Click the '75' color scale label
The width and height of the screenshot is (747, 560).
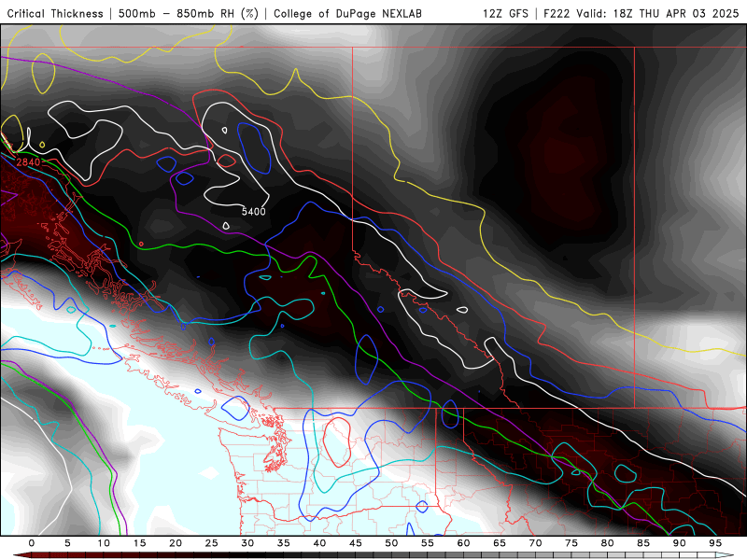571,543
